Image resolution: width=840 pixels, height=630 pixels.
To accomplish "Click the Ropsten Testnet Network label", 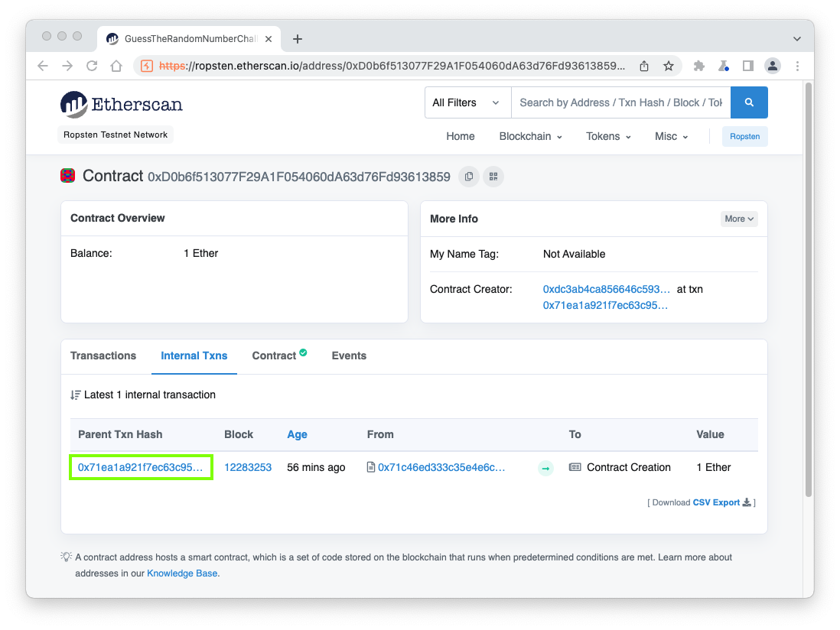I will (116, 135).
